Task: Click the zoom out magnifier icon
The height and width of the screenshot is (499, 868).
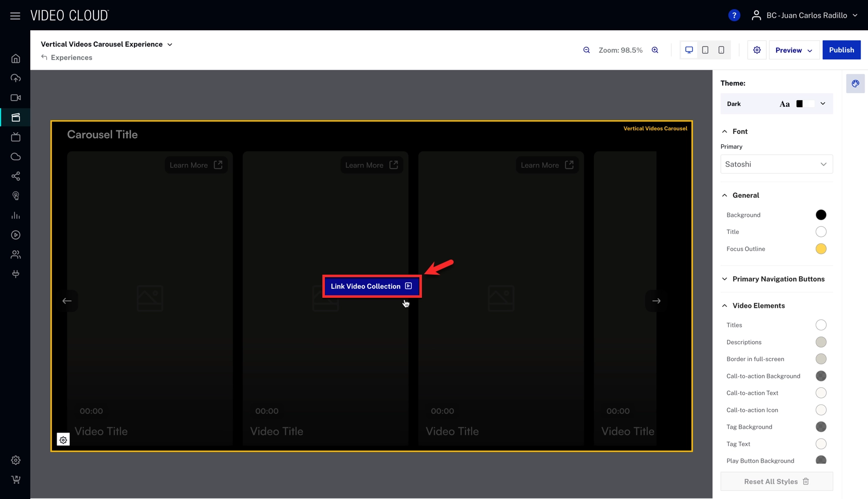Action: pos(586,50)
